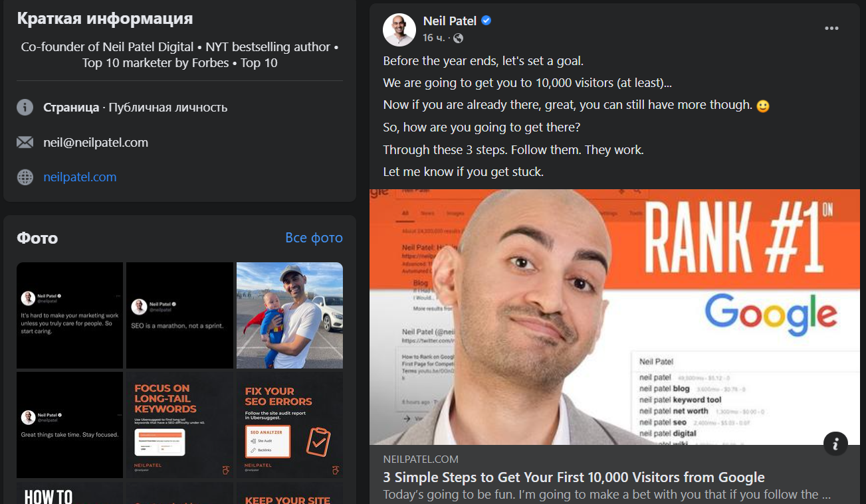The width and height of the screenshot is (866, 504).
Task: Click the info circle icon next to Страница
Action: (25, 107)
